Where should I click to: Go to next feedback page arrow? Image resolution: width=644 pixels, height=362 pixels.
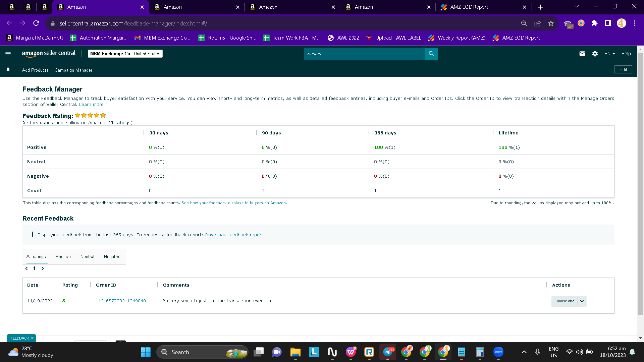pyautogui.click(x=43, y=268)
